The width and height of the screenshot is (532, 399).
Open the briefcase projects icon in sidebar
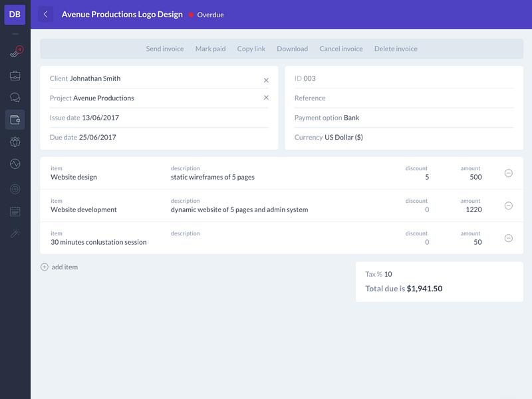tap(15, 76)
